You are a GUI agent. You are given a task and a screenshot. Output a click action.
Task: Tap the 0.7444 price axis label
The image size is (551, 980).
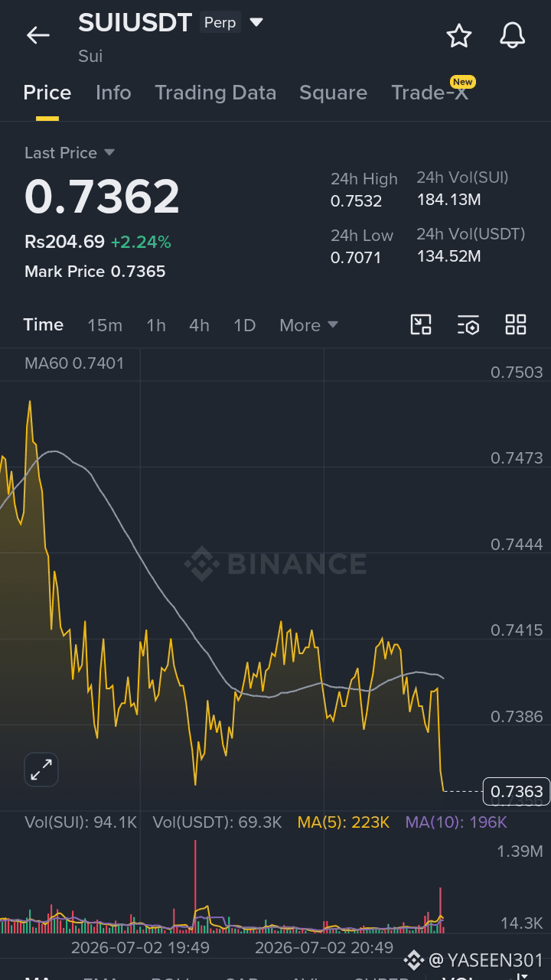tap(517, 545)
